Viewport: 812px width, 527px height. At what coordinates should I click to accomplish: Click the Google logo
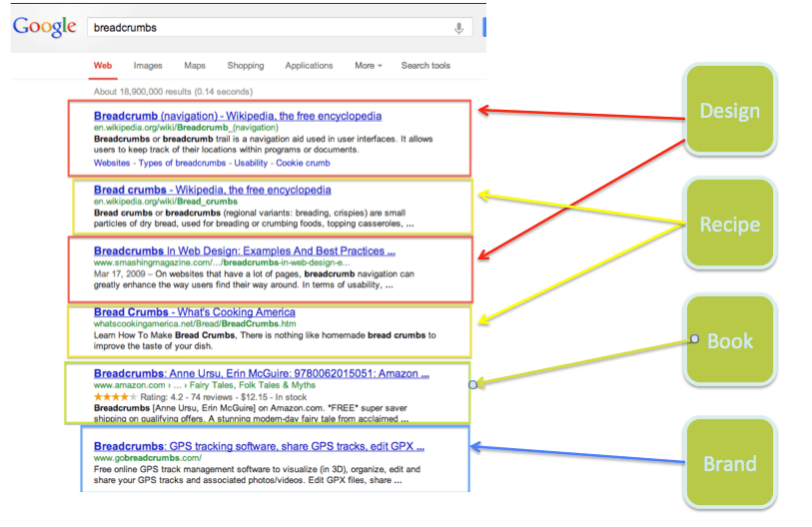45,26
